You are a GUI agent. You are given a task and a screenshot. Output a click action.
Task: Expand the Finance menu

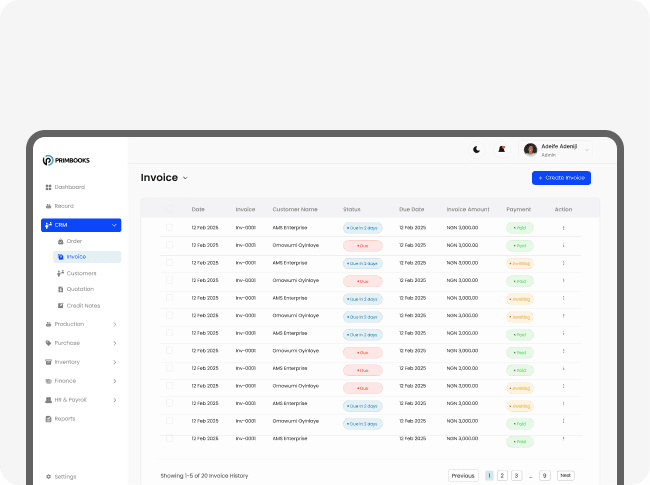click(x=115, y=381)
